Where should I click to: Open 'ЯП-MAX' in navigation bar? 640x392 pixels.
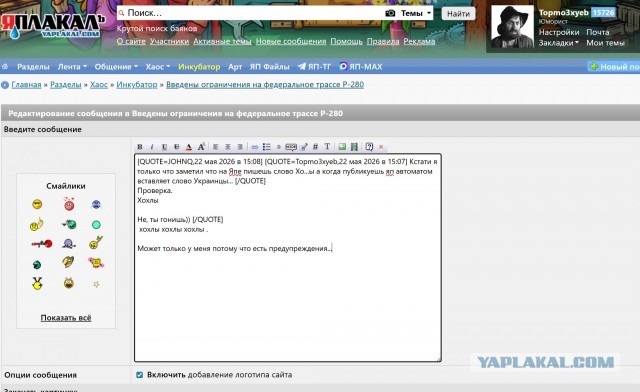[x=361, y=67]
